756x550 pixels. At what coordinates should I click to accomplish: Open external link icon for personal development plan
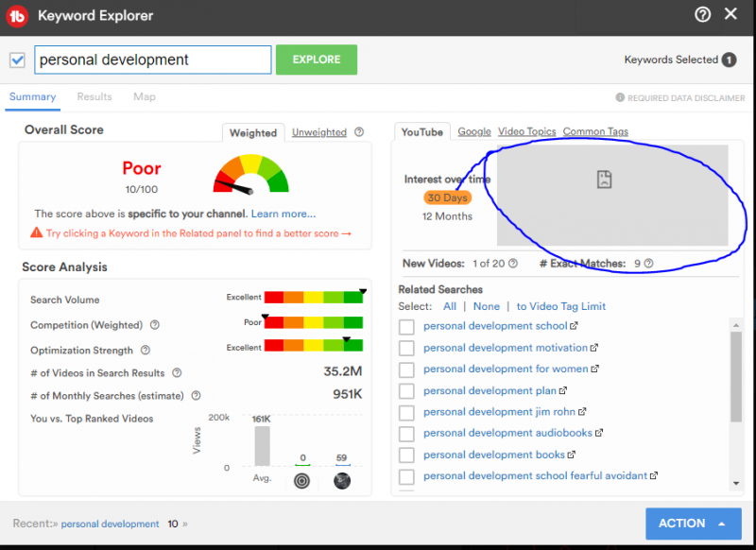tap(564, 390)
